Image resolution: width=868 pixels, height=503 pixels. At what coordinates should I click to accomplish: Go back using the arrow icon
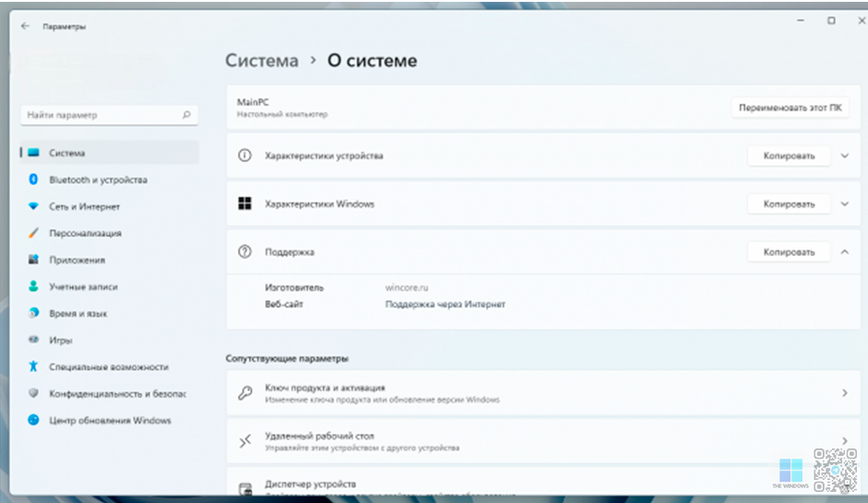[x=25, y=26]
